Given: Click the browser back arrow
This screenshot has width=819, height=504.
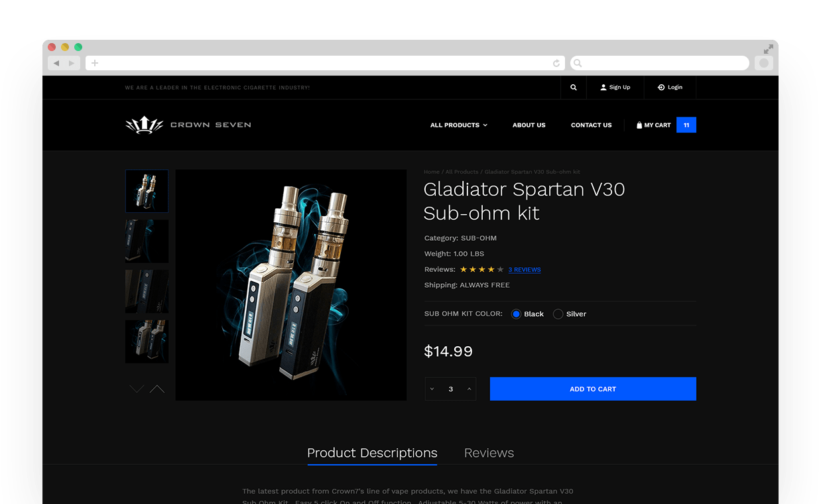Looking at the screenshot, I should coord(56,63).
